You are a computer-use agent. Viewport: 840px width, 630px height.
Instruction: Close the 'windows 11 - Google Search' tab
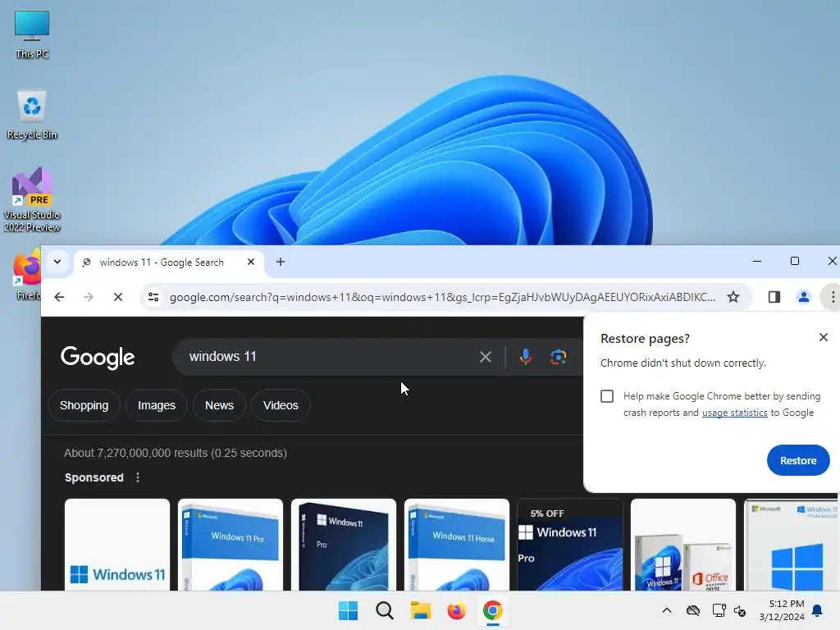click(251, 262)
